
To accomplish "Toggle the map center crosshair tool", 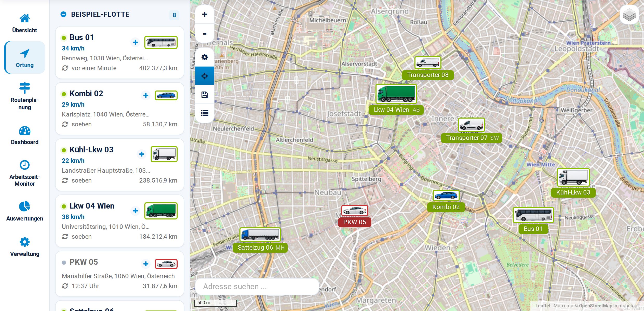I will click(x=205, y=76).
